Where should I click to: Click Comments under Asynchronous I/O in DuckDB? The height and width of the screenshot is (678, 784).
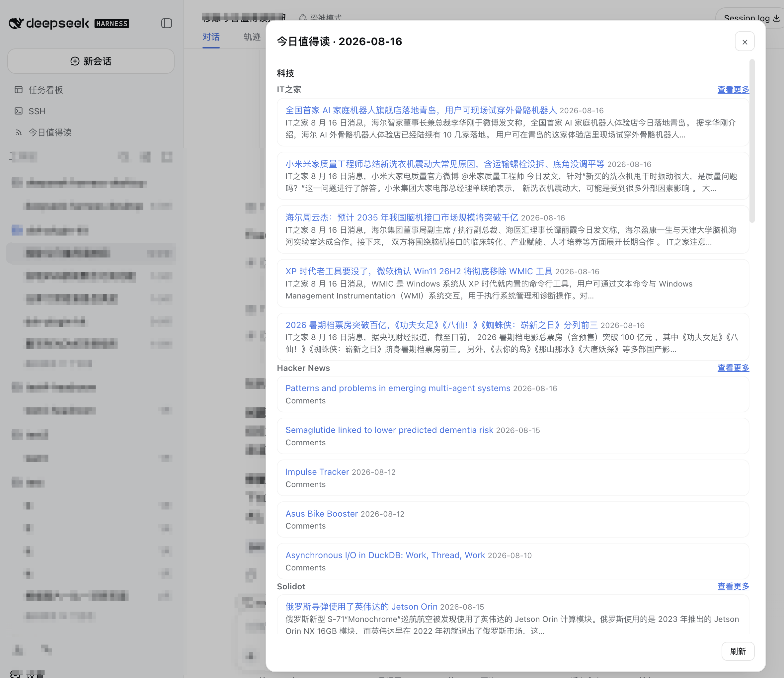pos(305,567)
